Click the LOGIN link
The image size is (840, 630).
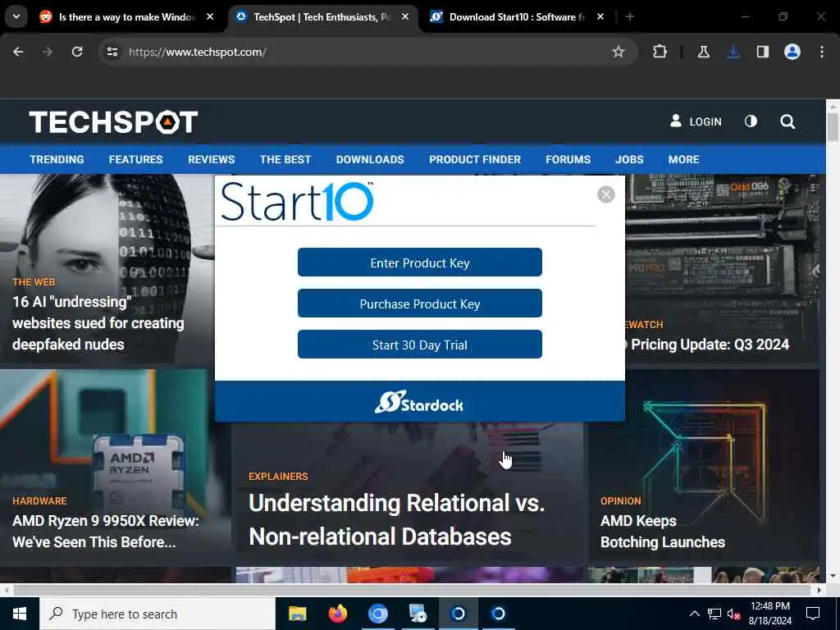coord(696,121)
